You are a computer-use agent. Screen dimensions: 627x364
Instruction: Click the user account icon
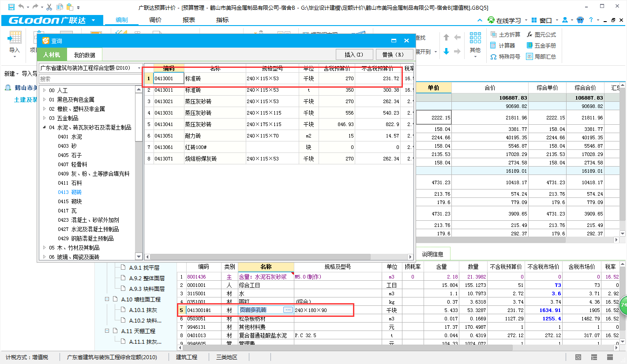564,20
